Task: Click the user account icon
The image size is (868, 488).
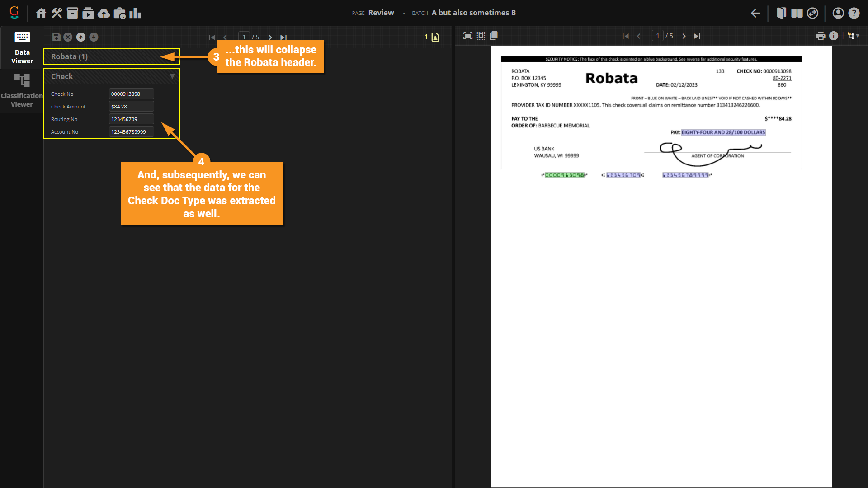Action: click(838, 13)
